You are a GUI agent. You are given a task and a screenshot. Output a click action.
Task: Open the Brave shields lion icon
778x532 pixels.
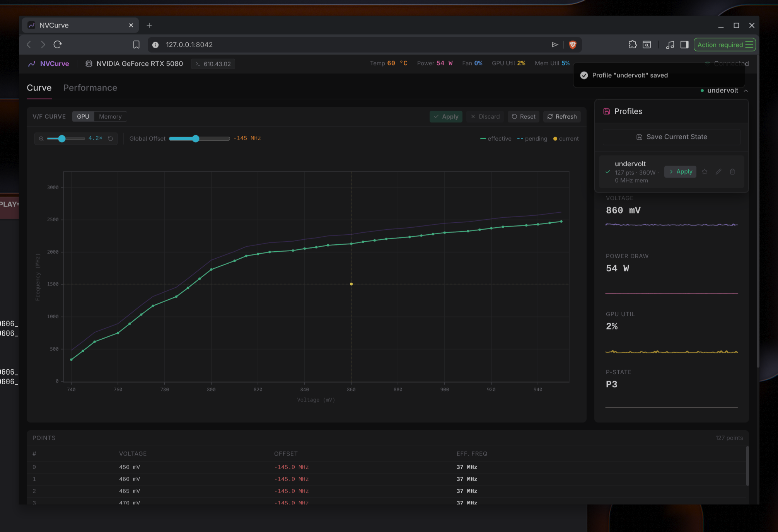coord(573,45)
